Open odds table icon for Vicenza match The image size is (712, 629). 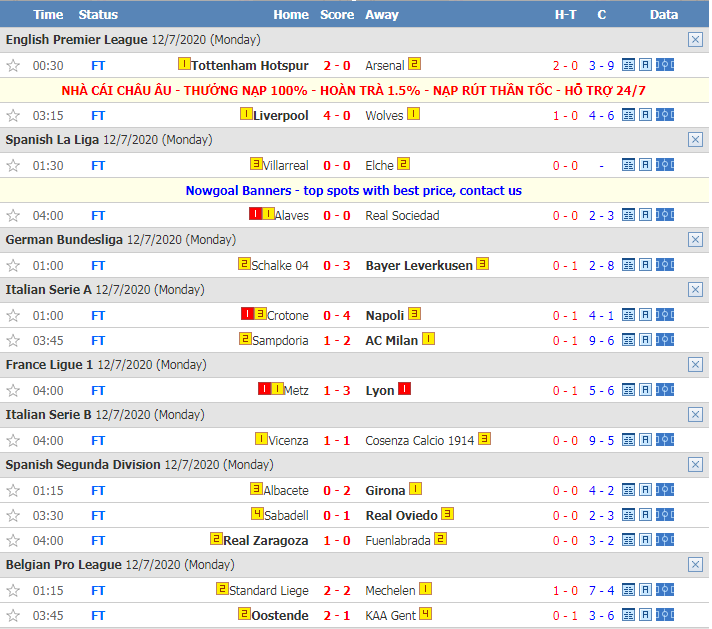coord(628,440)
